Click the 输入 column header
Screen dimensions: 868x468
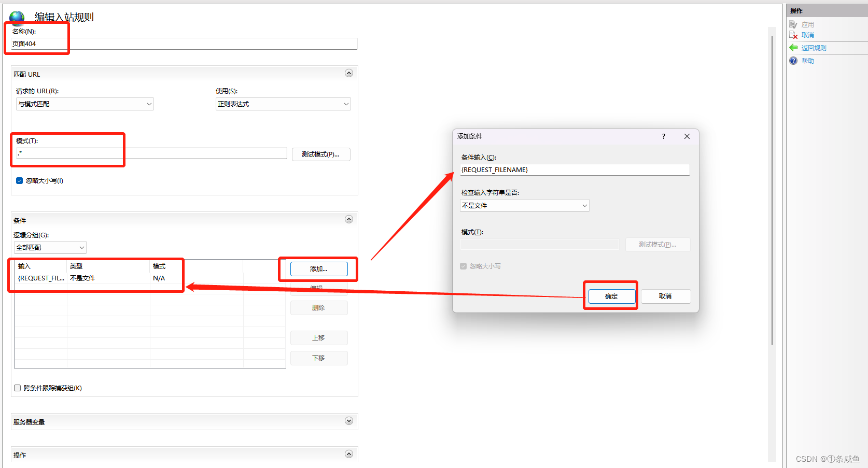click(41, 266)
